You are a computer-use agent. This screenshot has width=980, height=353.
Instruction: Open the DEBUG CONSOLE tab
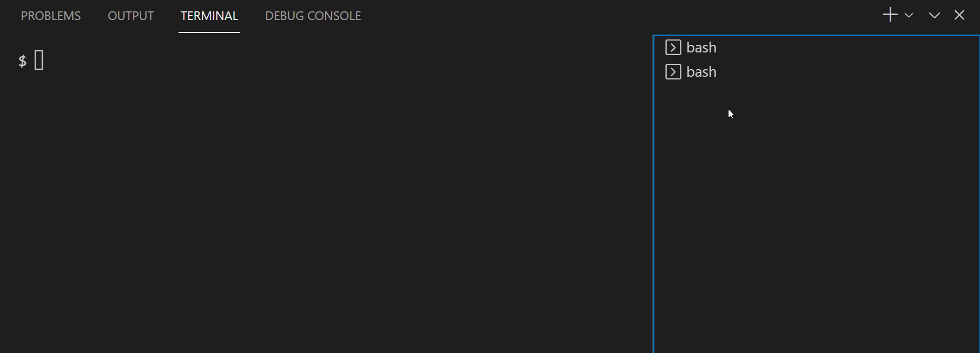point(313,16)
